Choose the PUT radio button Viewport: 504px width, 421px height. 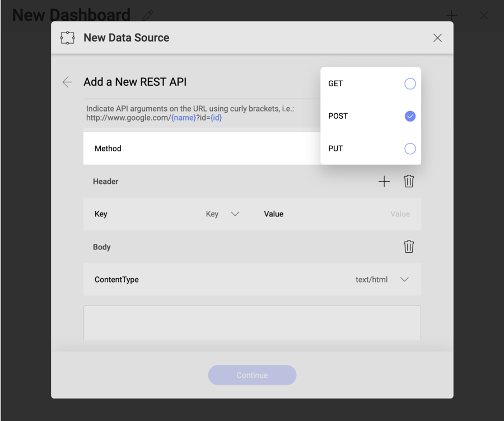click(410, 149)
